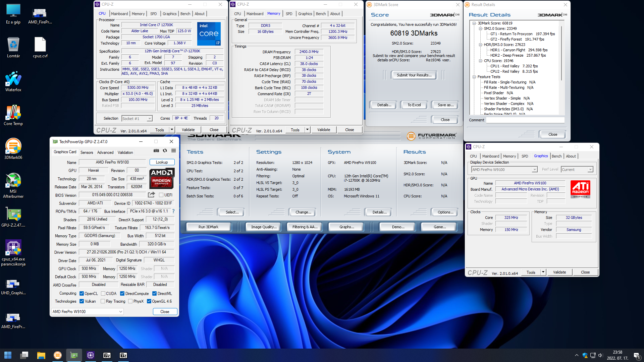
Task: Open cpuz_x64.exe parancsikonja shortcut
Action: (13, 253)
